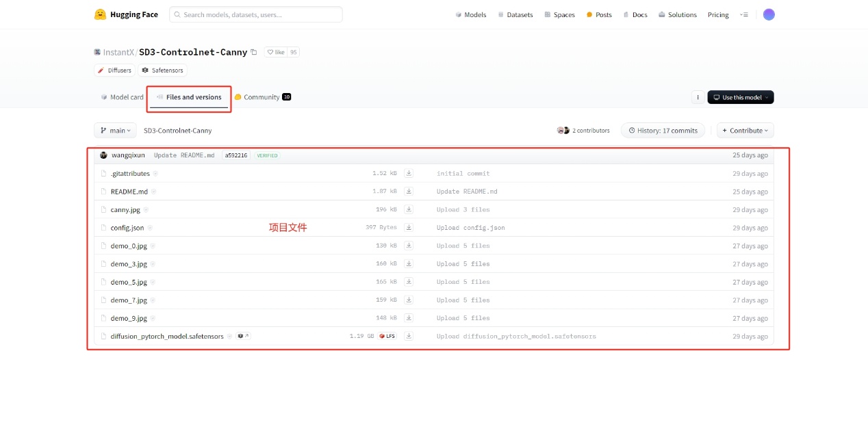Image resolution: width=868 pixels, height=431 pixels.
Task: Open the Community tab
Action: click(x=262, y=97)
